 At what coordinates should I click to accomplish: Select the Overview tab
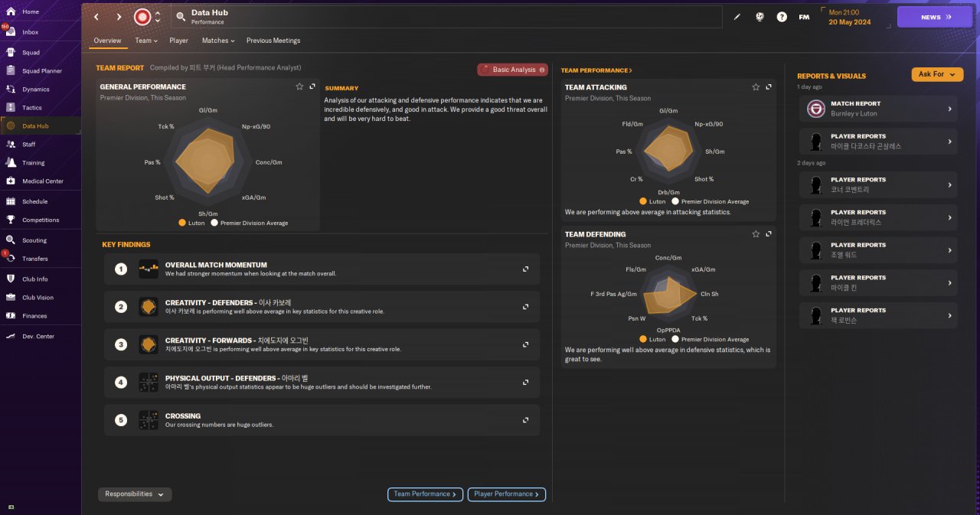[107, 41]
